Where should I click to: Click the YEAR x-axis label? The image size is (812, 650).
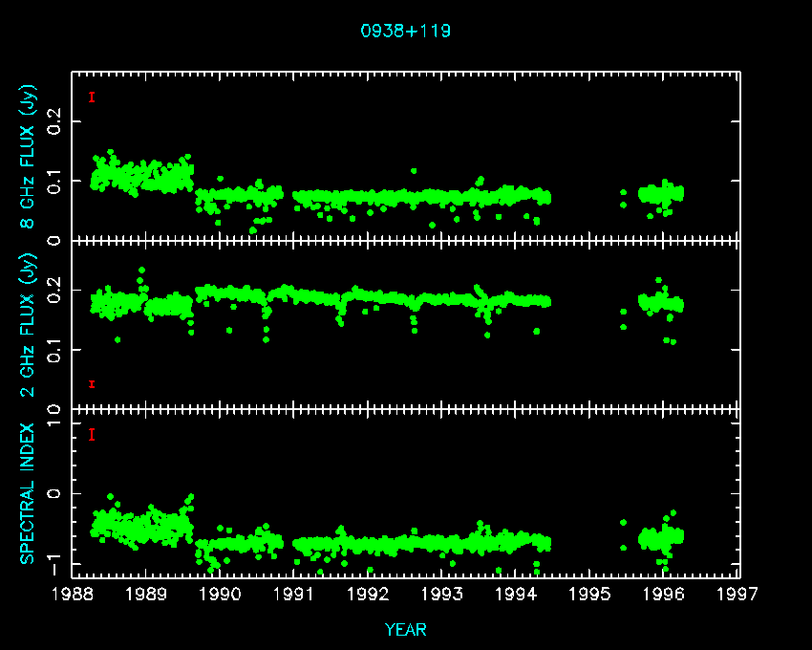405,629
